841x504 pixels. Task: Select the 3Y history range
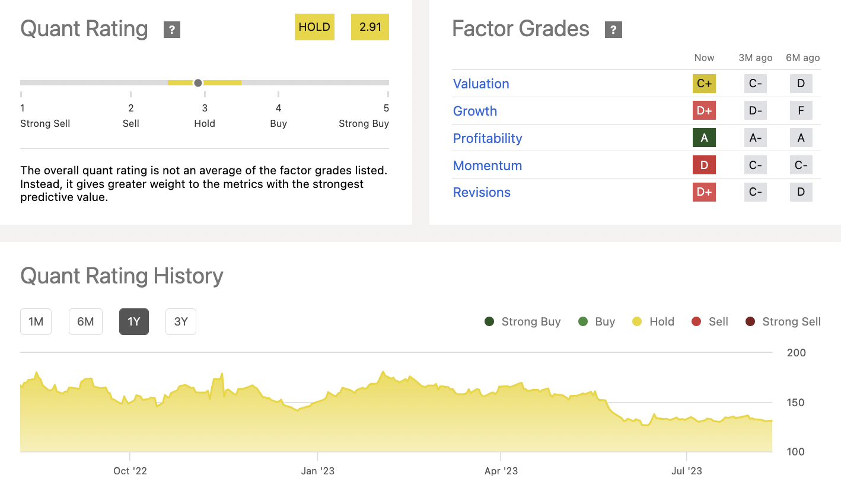pos(181,321)
